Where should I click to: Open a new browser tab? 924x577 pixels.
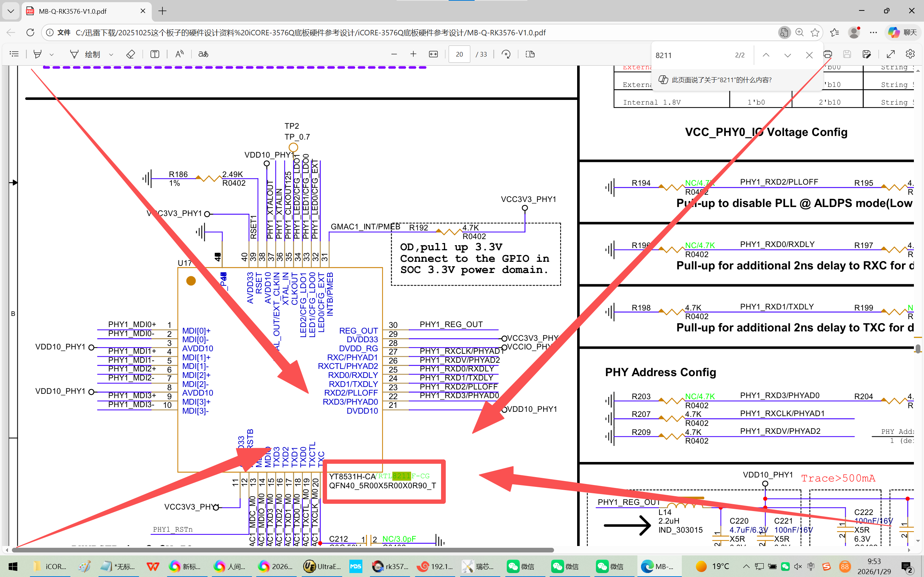point(162,11)
